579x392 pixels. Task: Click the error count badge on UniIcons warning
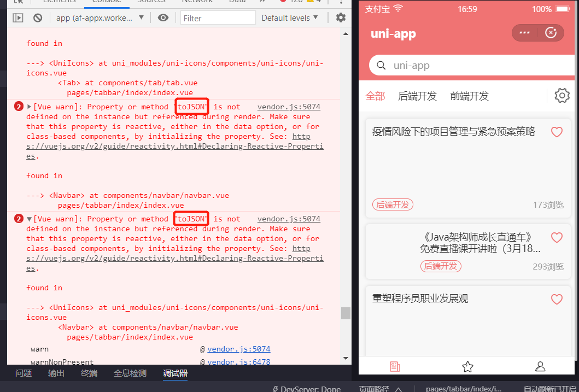coord(19,219)
